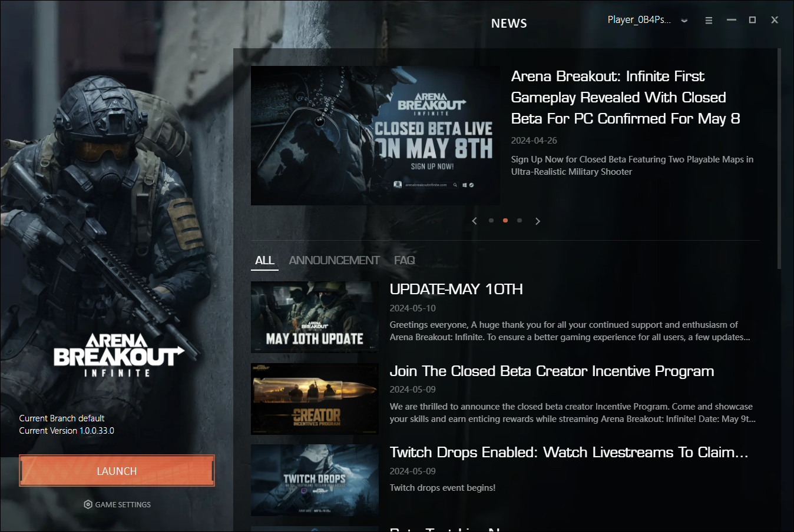Click the Greetings everyone update summary text
794x532 pixels.
pyautogui.click(x=570, y=331)
